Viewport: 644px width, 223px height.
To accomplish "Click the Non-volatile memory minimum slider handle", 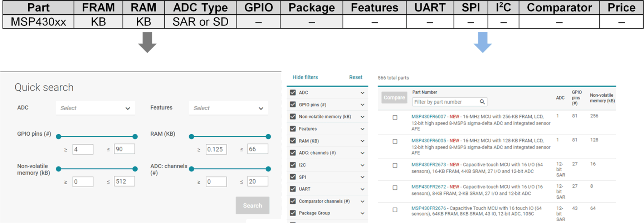I will (59, 169).
